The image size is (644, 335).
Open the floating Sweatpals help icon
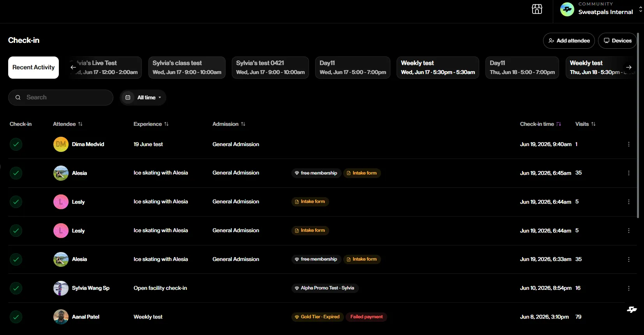tap(632, 310)
